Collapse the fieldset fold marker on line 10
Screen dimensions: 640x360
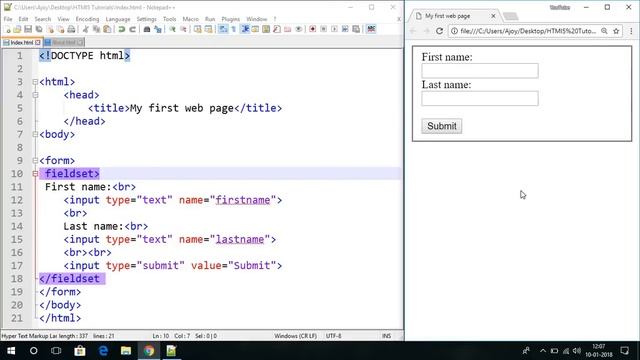(x=35, y=173)
